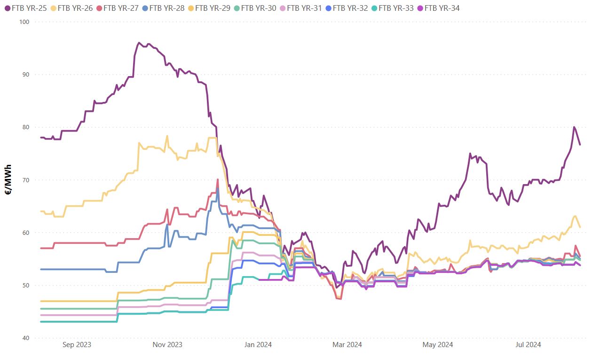Viewport: 592px width, 364px height.
Task: Toggle the FTB YR-30 legend label
Action: click(x=258, y=8)
